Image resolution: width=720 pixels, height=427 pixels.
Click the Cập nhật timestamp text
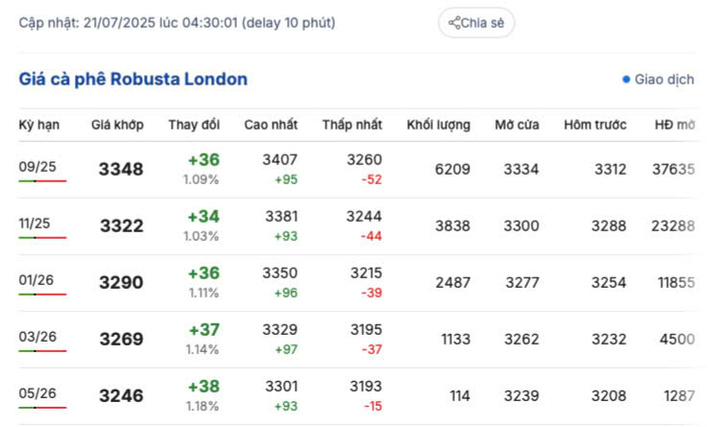tap(177, 22)
